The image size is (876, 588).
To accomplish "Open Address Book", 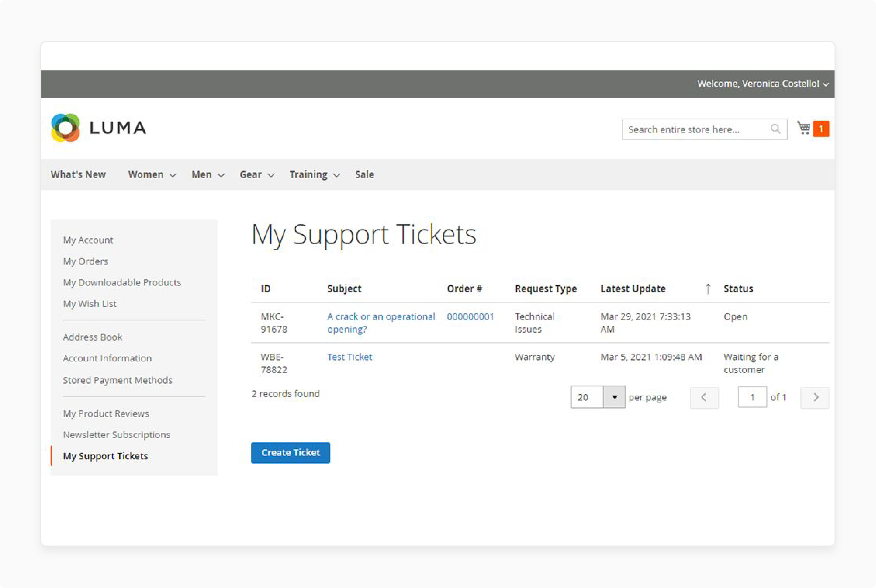I will coord(93,337).
